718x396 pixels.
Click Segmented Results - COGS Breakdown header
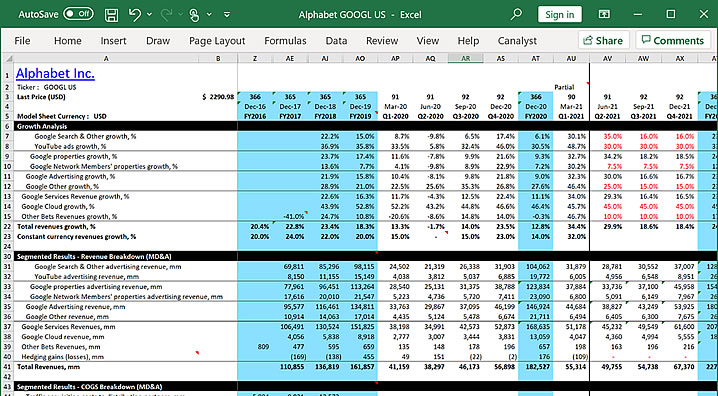click(89, 386)
